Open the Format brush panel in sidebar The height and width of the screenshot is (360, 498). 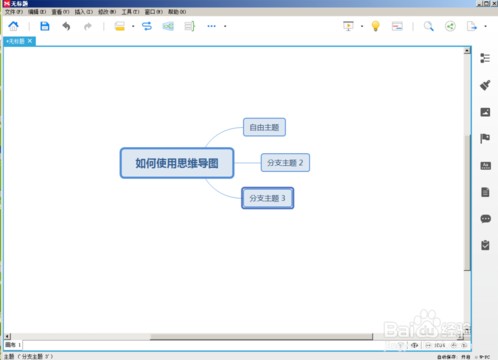tap(485, 85)
